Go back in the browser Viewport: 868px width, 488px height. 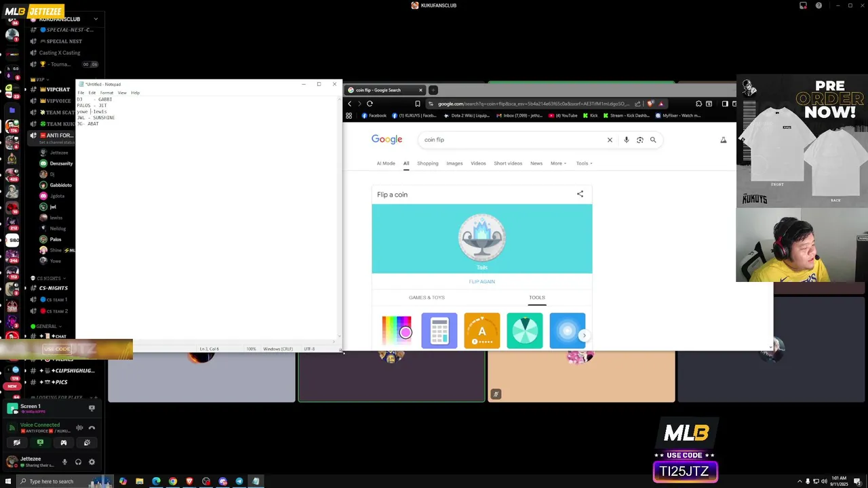(349, 104)
